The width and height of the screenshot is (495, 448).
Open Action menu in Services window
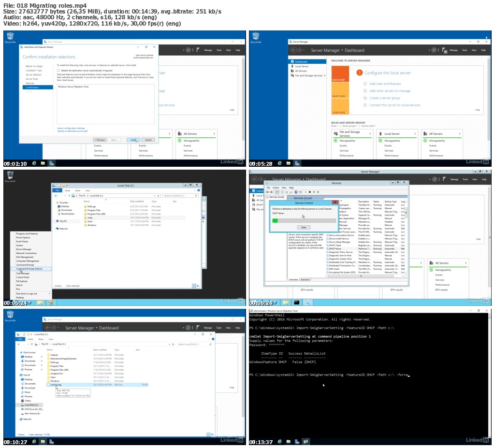pos(276,188)
